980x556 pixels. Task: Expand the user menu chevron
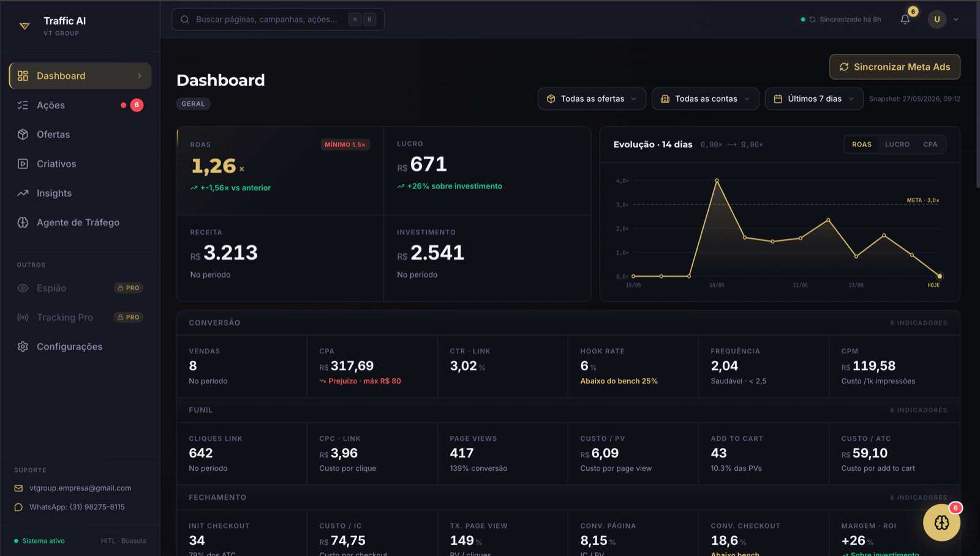coord(956,20)
